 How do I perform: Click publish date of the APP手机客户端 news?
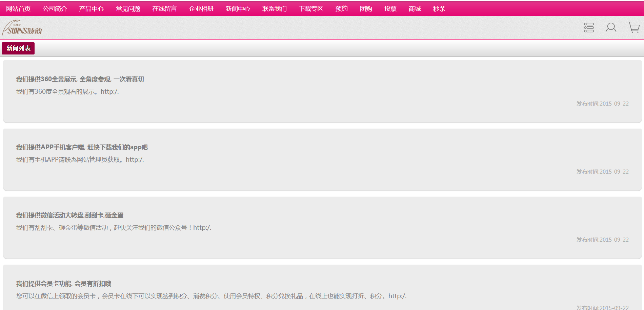(603, 172)
